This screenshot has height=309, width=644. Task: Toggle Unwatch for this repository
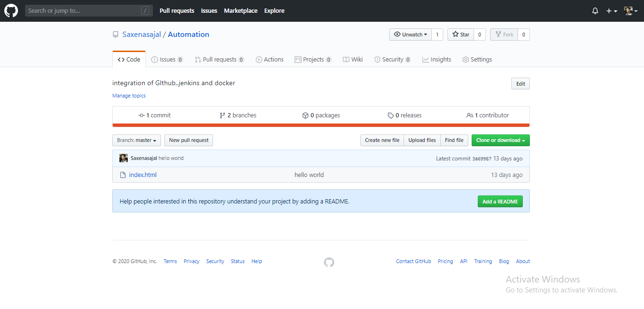click(x=410, y=34)
